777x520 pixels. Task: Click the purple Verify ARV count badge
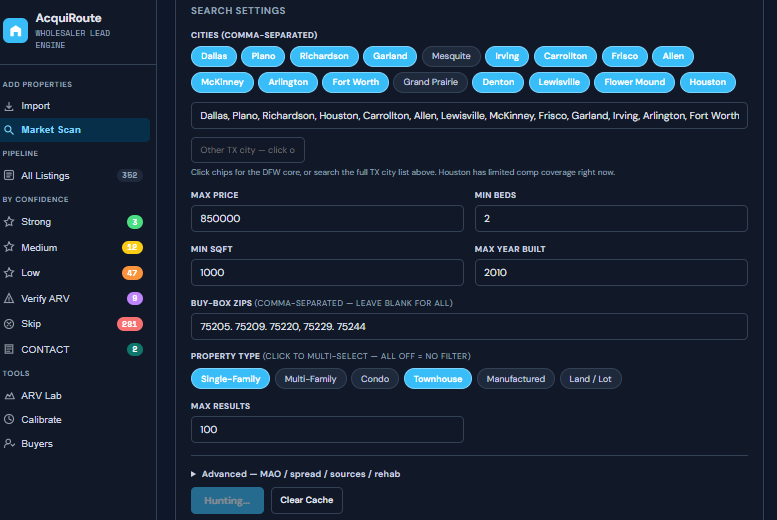[135, 298]
